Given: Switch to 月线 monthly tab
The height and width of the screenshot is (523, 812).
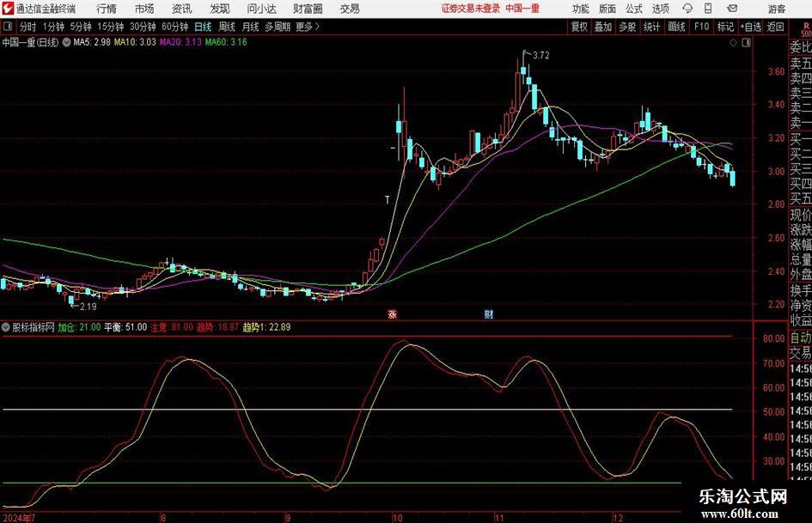Looking at the screenshot, I should click(x=251, y=27).
